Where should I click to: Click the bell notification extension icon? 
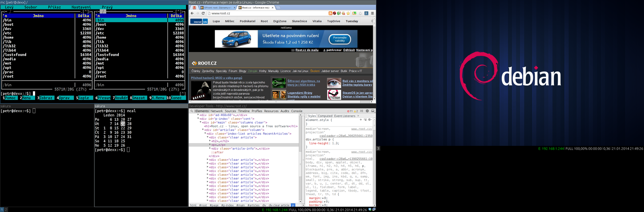[360, 13]
